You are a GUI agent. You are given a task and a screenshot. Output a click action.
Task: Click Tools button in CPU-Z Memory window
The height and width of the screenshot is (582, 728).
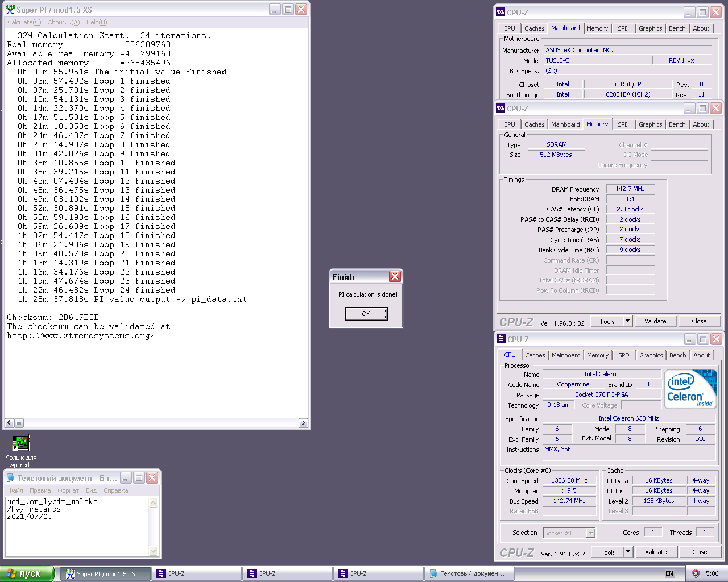(607, 321)
